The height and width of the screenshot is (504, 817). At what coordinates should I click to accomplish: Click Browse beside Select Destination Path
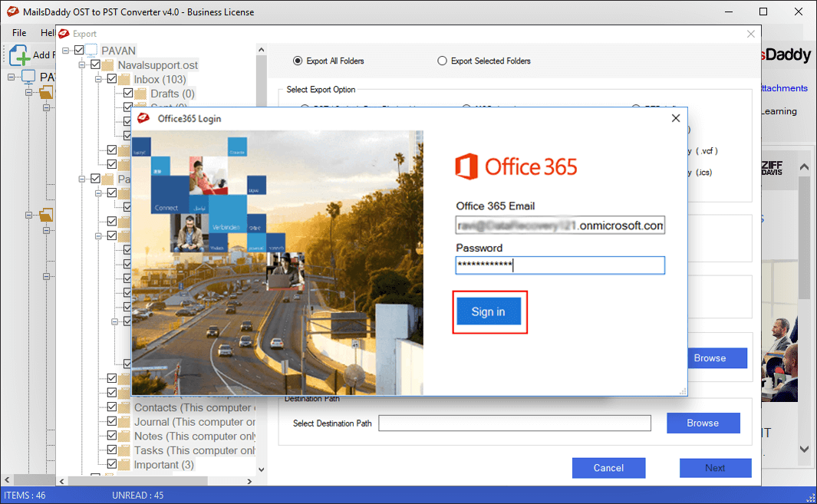click(x=703, y=423)
